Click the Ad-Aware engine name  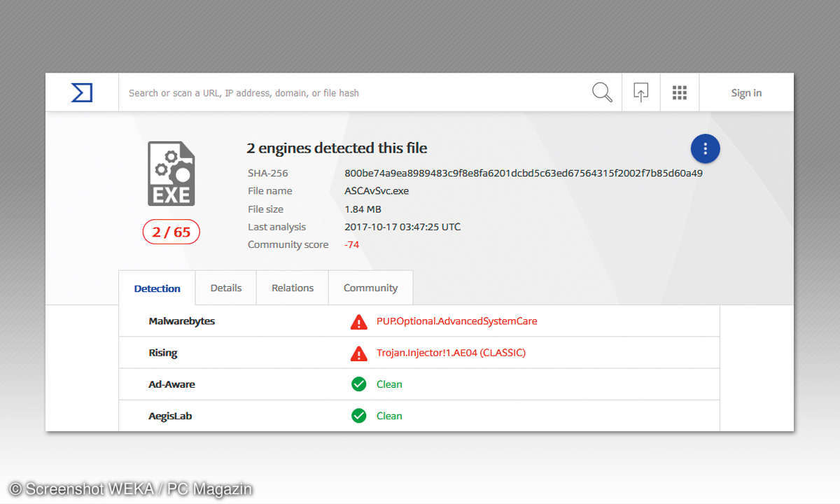coord(171,384)
